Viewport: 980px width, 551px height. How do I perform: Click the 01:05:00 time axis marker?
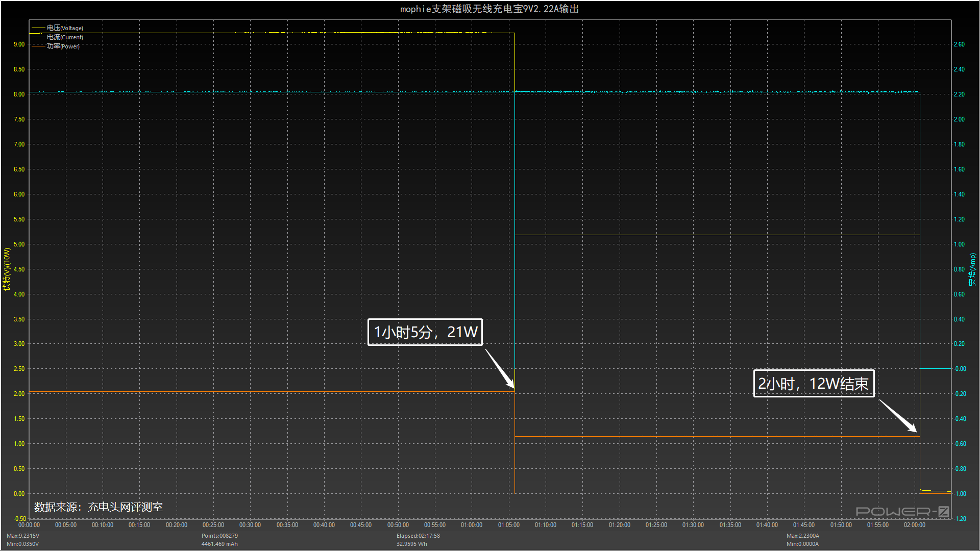point(508,525)
